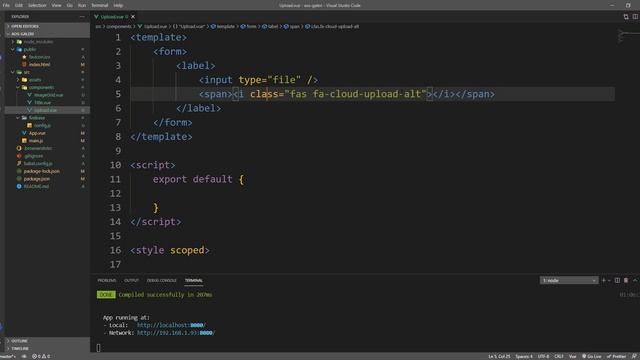This screenshot has height=360, width=640.
Task: Open ImageGrid.vue file
Action: tap(48, 95)
